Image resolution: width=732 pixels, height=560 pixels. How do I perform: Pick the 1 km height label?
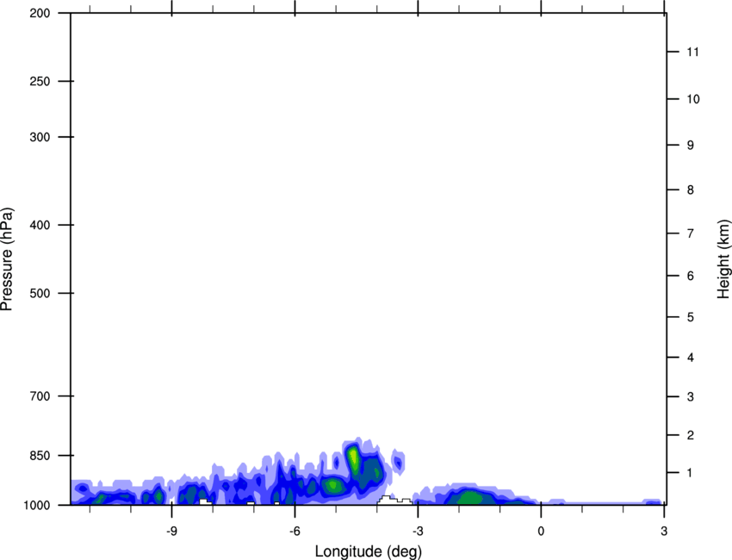click(691, 473)
